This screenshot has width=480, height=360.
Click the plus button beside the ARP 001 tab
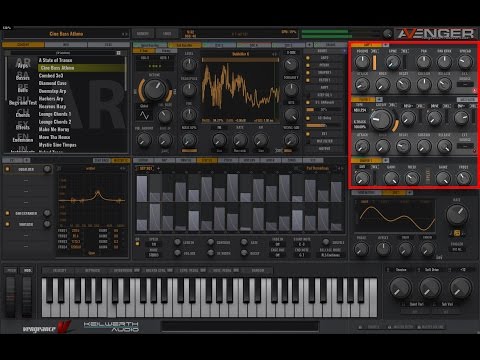click(158, 168)
